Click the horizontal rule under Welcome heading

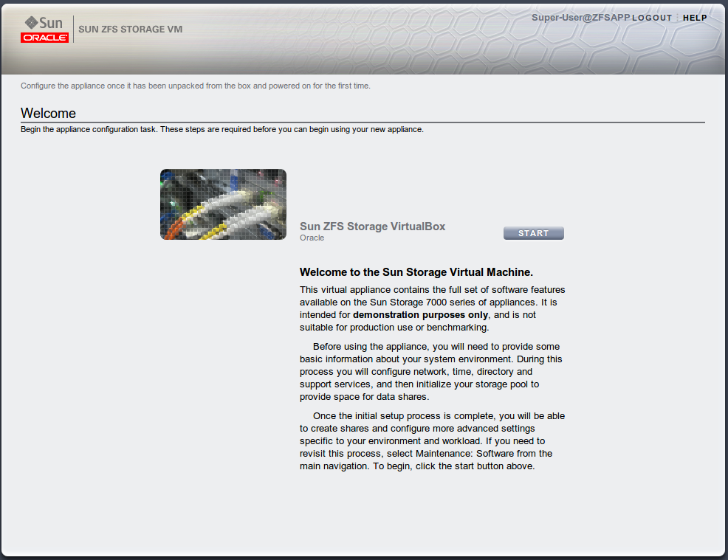pos(362,120)
